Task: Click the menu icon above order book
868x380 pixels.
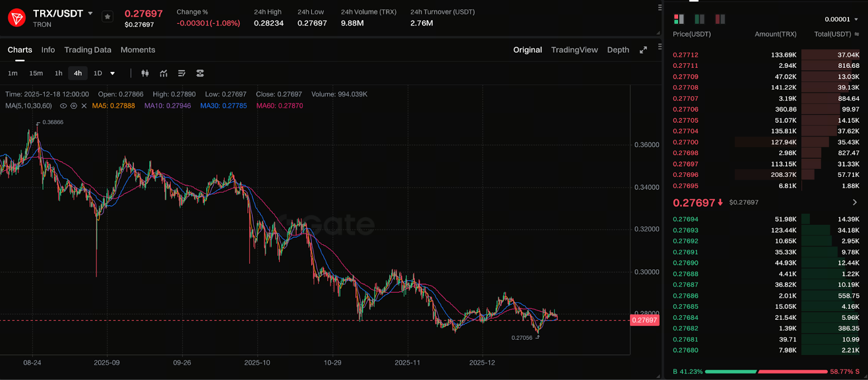Action: 660,7
